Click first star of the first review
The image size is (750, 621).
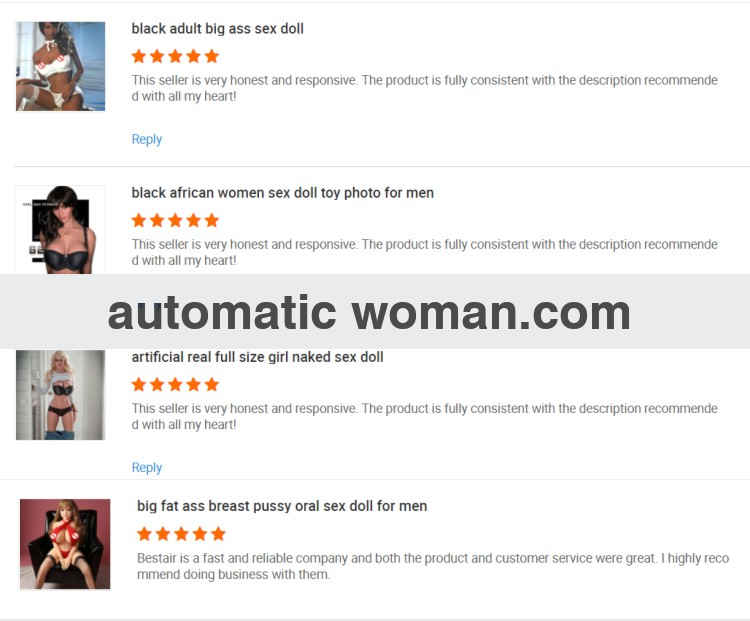[x=139, y=56]
